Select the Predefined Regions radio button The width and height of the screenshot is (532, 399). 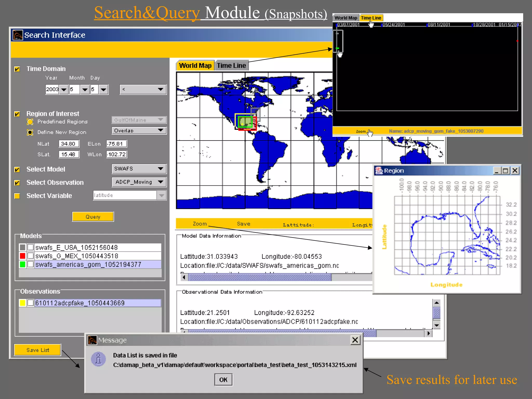click(30, 122)
